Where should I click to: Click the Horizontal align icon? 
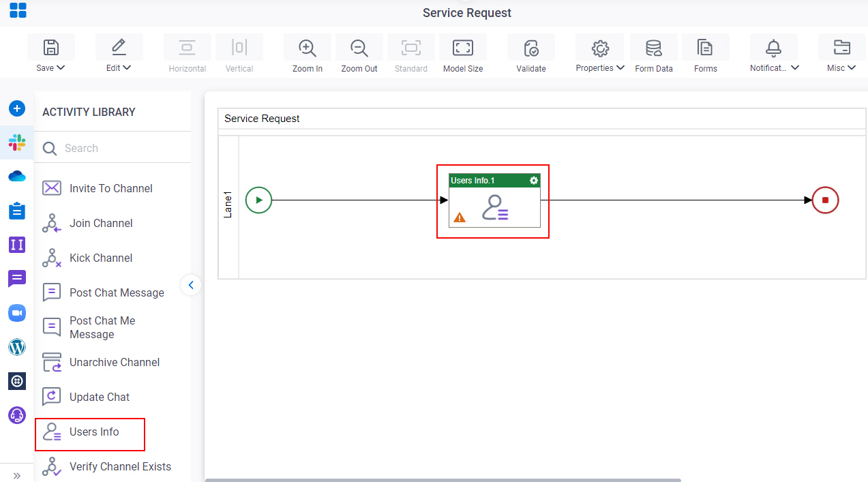click(x=187, y=47)
